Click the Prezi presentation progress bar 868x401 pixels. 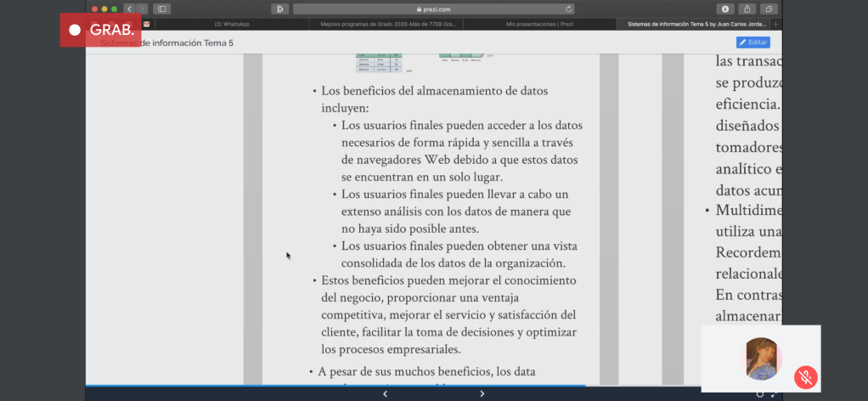click(340, 386)
